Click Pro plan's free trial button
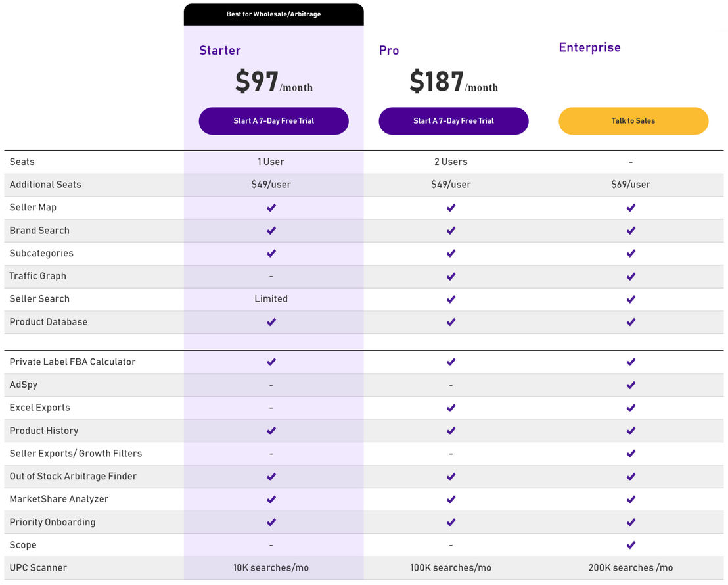This screenshot has height=585, width=728. (453, 121)
